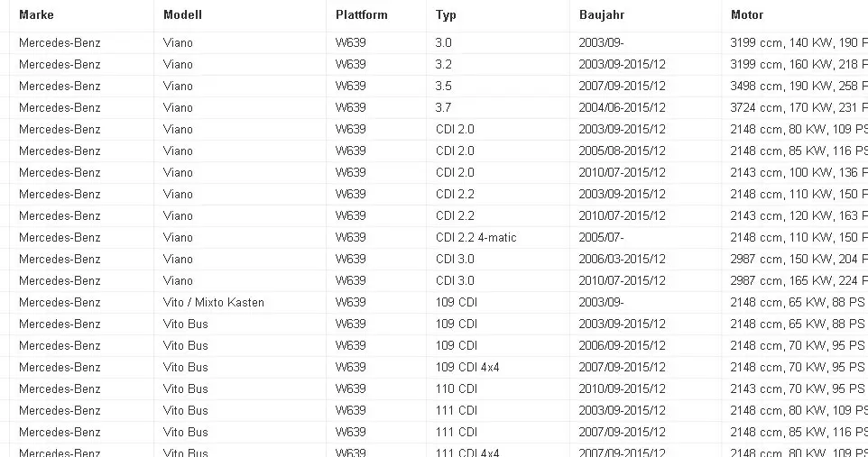
Task: Select the 3.7 type cell
Action: click(x=444, y=107)
